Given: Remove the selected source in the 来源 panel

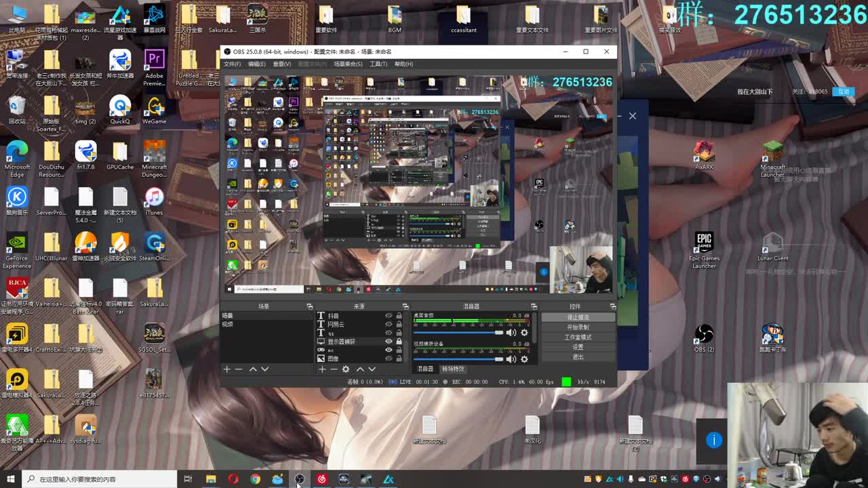Looking at the screenshot, I should click(334, 369).
